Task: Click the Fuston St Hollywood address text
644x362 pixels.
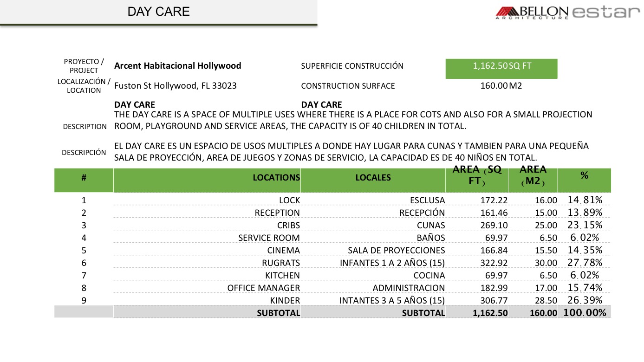Action: tap(175, 86)
